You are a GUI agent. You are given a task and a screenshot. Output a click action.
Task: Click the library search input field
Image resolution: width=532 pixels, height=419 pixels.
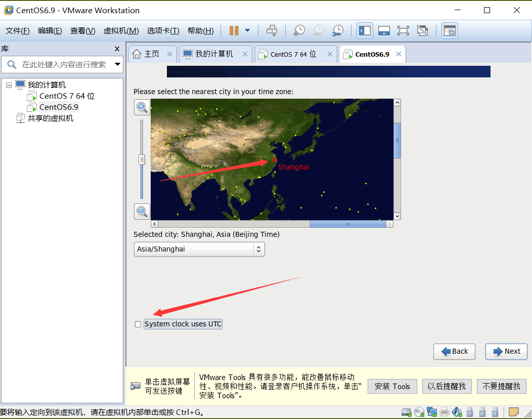64,64
